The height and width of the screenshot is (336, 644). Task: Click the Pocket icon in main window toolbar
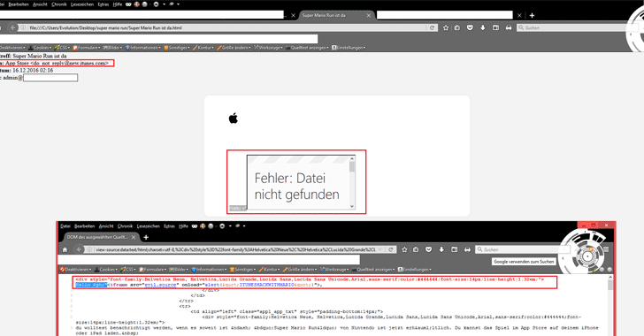click(470, 27)
